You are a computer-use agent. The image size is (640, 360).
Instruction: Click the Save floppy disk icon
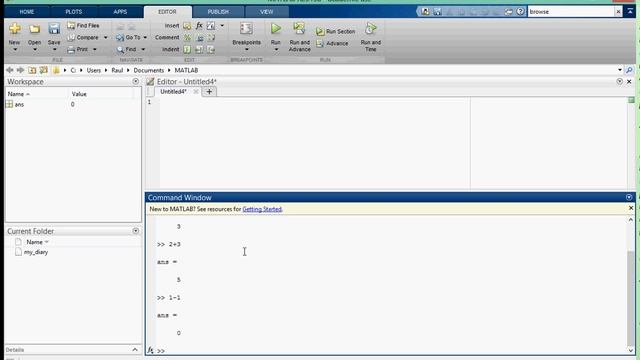click(x=54, y=29)
